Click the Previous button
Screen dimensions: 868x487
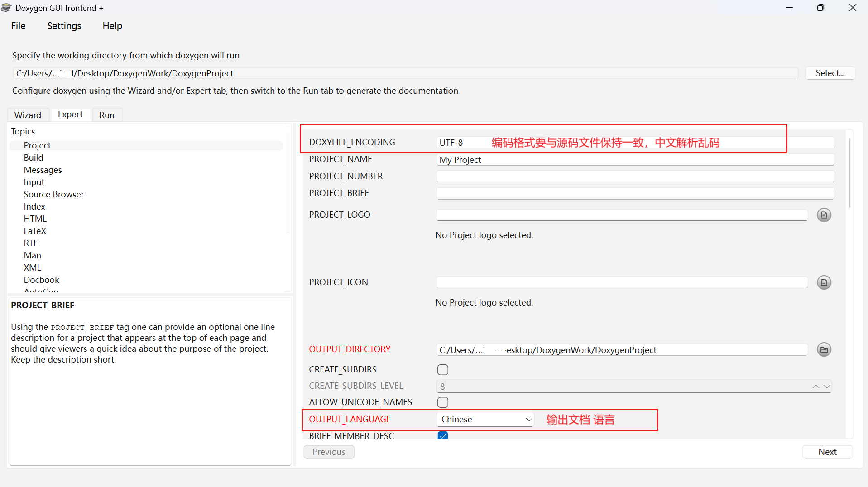(329, 452)
